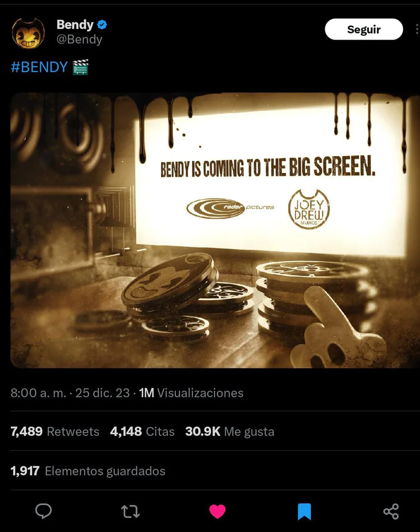Open the @Bendy handle
The width and height of the screenshot is (420, 532).
(79, 39)
